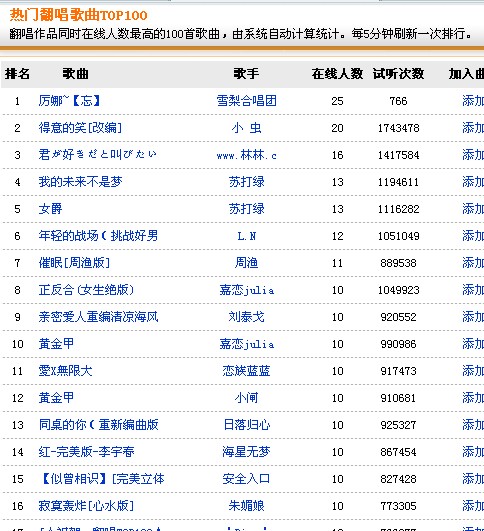
Task: Open the song 女爵
Action: point(50,209)
